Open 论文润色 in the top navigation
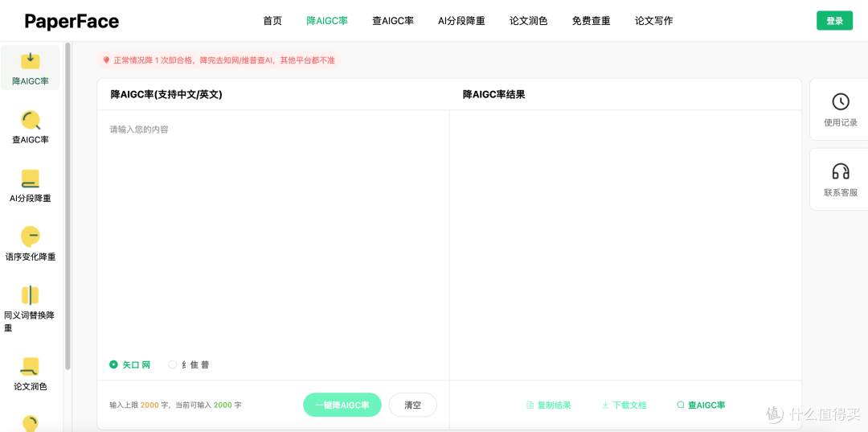 tap(529, 21)
